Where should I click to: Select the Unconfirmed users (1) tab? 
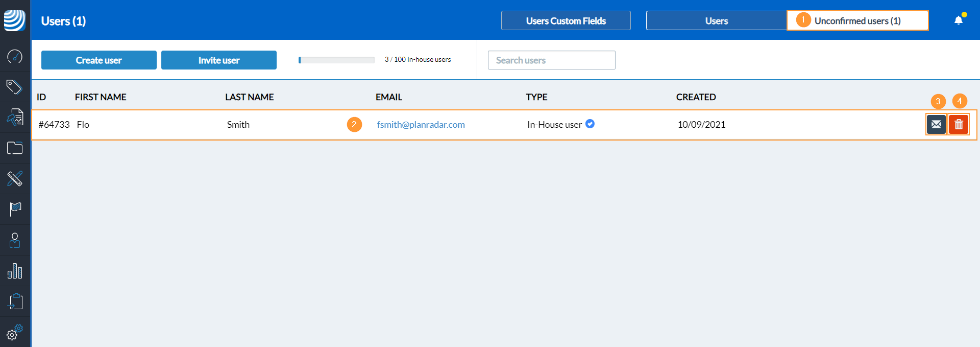(x=857, y=21)
